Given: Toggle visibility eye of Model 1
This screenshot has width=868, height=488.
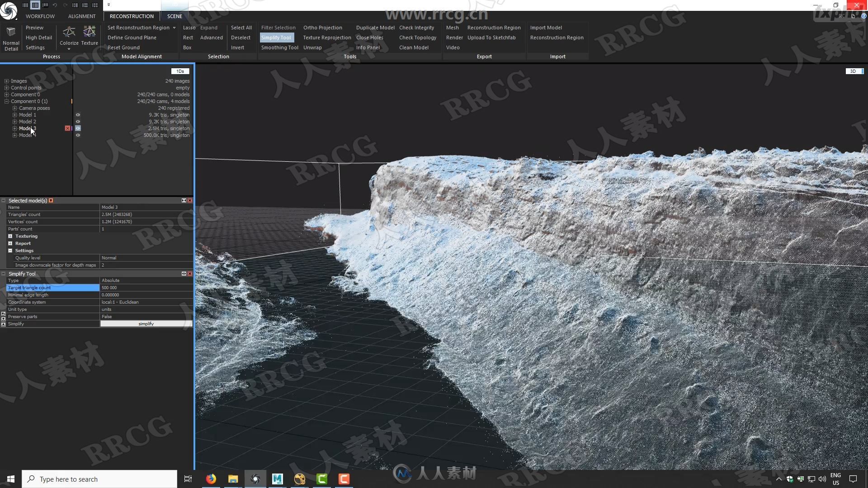Looking at the screenshot, I should click(x=78, y=115).
